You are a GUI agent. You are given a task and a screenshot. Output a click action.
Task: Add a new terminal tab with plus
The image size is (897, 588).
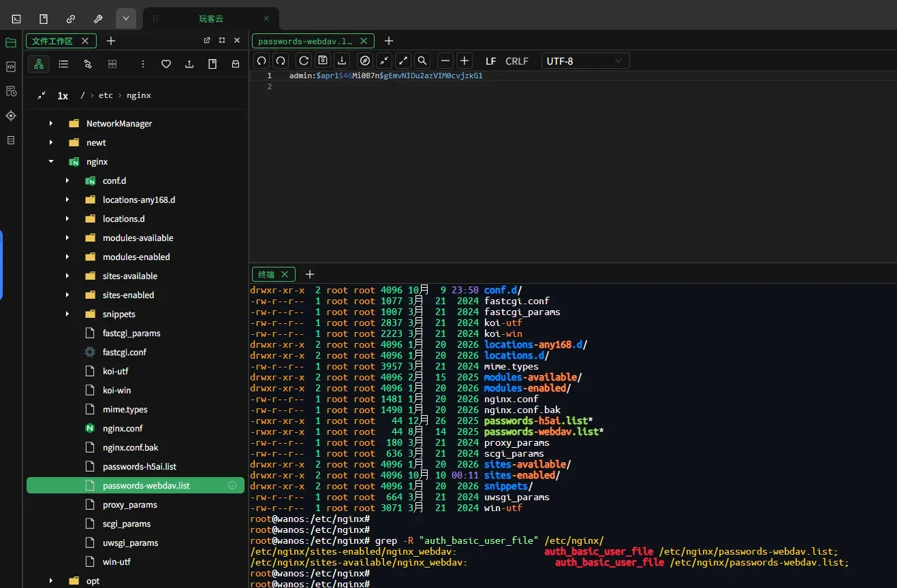click(x=309, y=274)
